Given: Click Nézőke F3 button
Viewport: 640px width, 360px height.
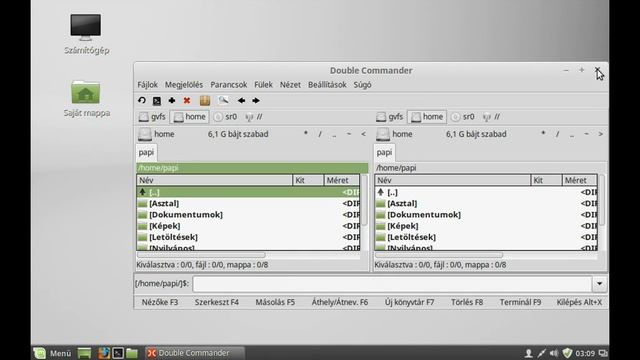Looking at the screenshot, I should pyautogui.click(x=160, y=302).
